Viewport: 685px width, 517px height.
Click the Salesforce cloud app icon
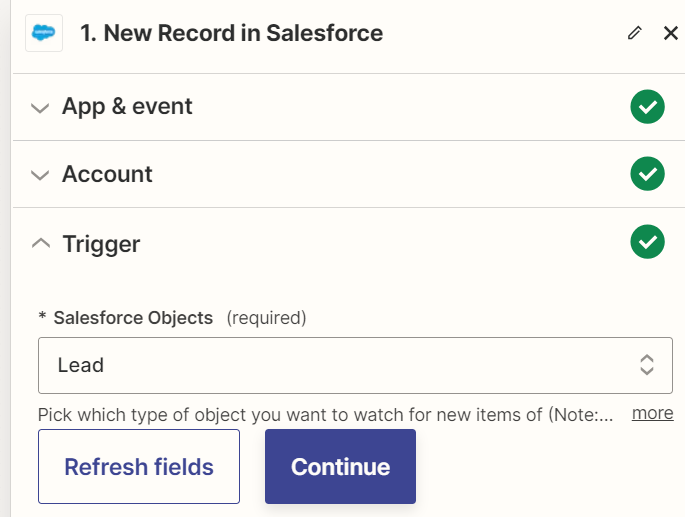(x=44, y=33)
